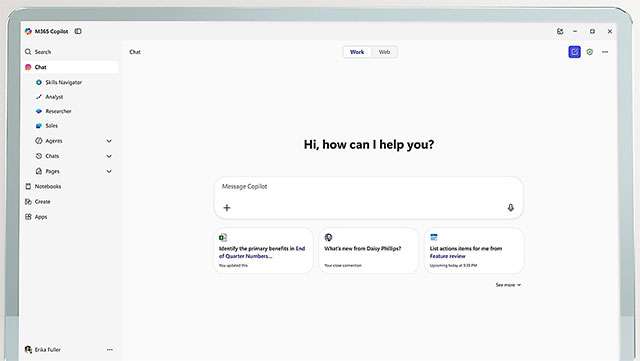Click the title bar picture-in-picture icon
Screen dimensions: 640x361
point(560,31)
